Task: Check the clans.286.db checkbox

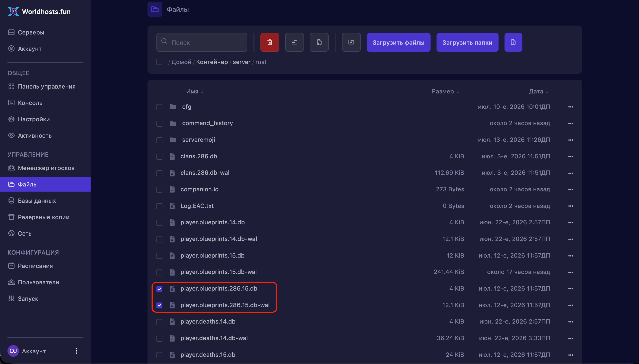Action: click(x=159, y=156)
